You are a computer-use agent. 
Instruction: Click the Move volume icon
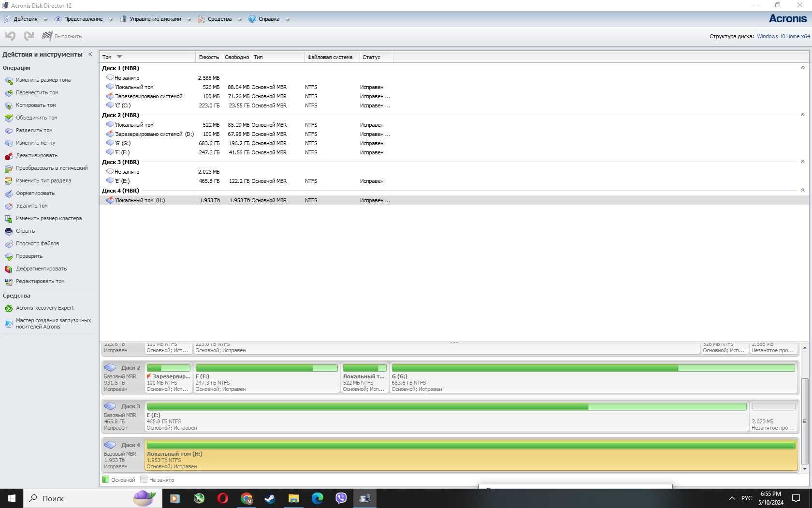coord(8,93)
